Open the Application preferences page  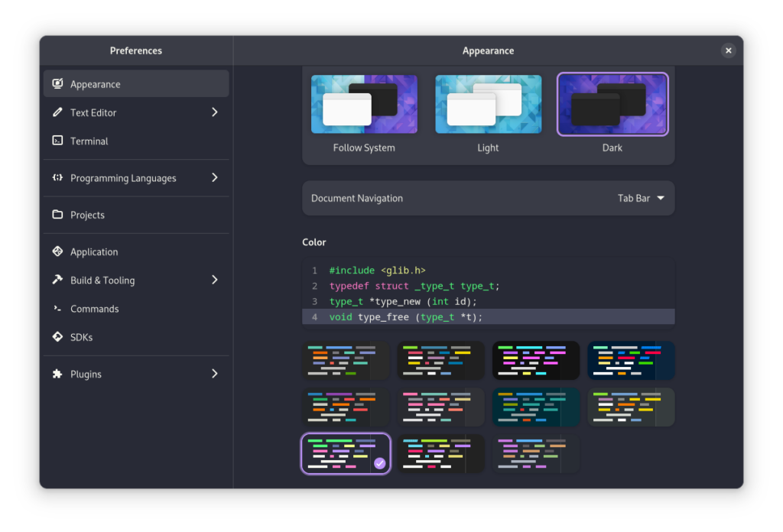[x=136, y=251]
